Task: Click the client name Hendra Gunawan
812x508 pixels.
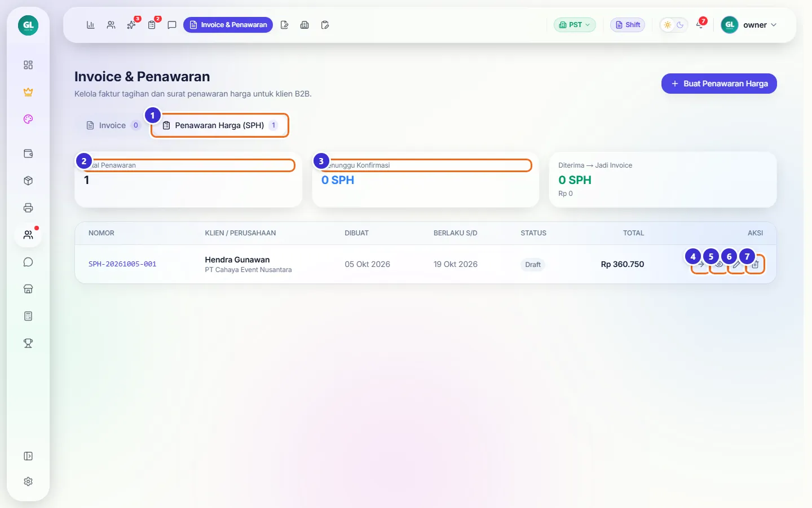Action: pos(237,260)
